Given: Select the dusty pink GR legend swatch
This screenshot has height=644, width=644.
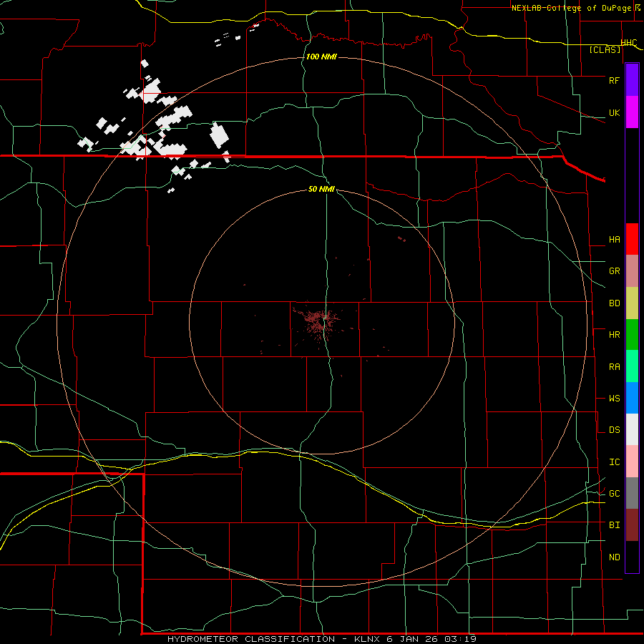Looking at the screenshot, I should (x=632, y=270).
